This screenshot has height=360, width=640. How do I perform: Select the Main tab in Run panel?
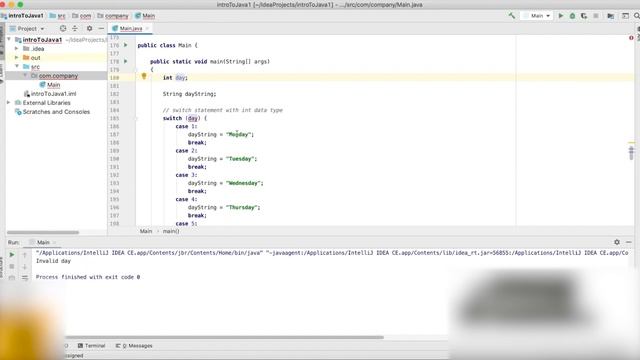42,242
